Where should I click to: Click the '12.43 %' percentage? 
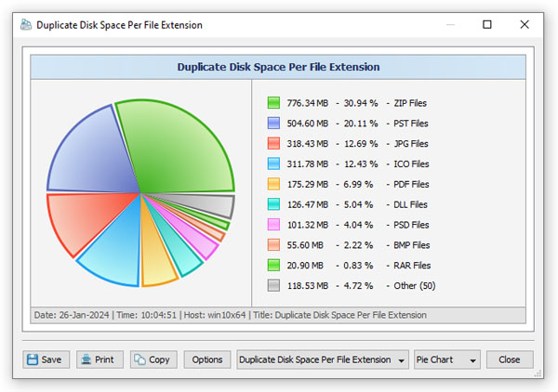tap(361, 163)
